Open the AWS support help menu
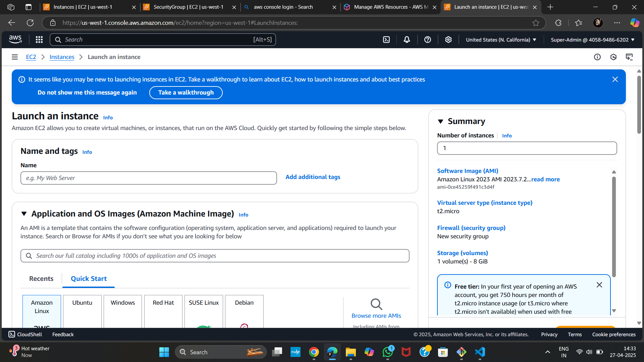 (428, 40)
